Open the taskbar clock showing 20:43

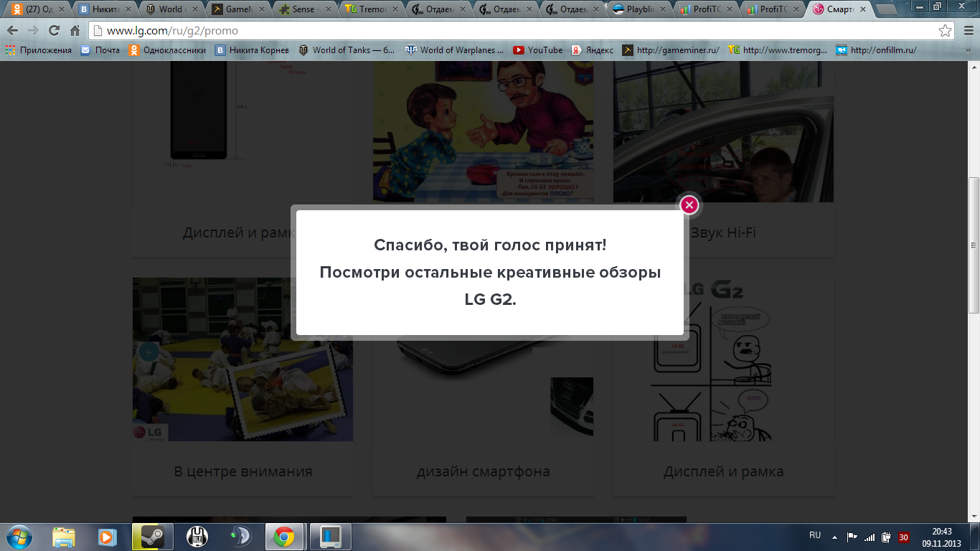click(x=941, y=537)
